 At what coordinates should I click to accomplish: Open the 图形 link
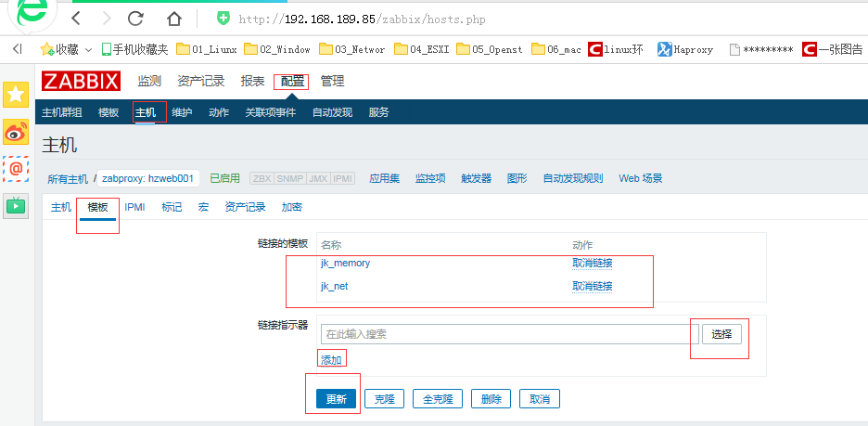pos(517,178)
